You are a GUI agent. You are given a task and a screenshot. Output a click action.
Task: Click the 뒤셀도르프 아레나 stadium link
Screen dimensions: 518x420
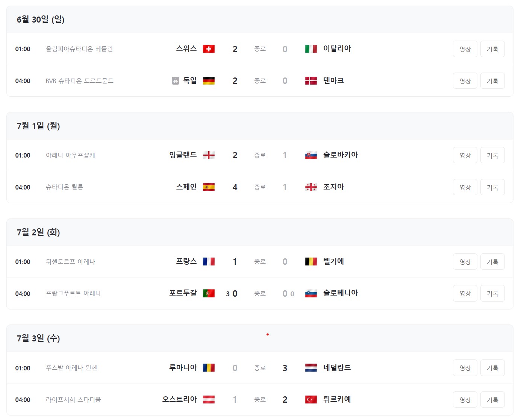pos(71,261)
